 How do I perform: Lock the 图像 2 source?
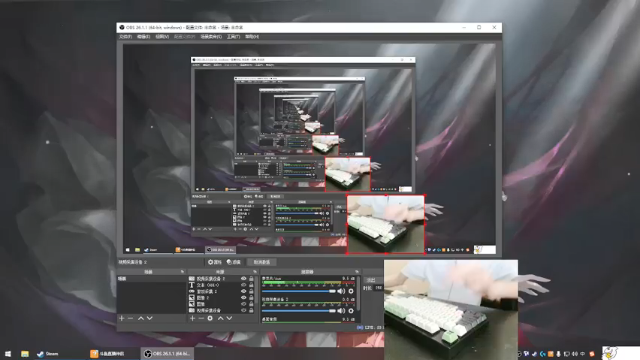[x=251, y=298]
